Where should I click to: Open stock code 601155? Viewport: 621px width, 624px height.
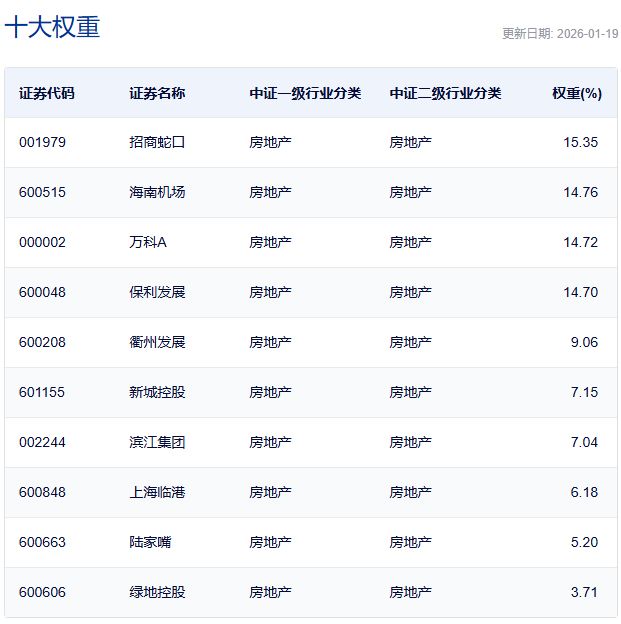pyautogui.click(x=42, y=392)
